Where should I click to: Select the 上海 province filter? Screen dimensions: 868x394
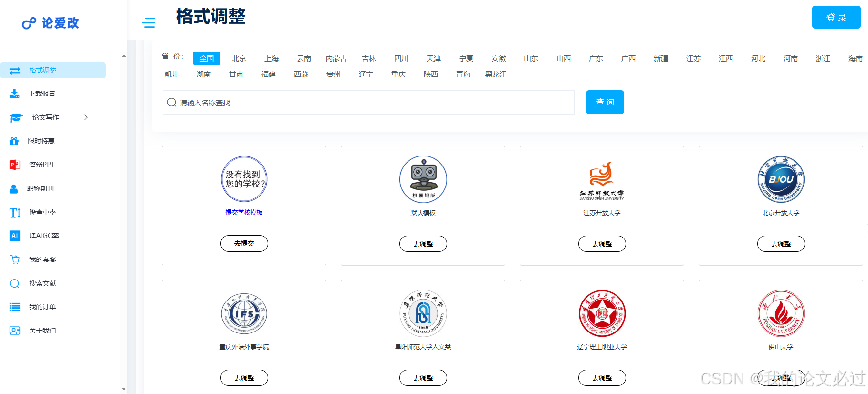(272, 58)
